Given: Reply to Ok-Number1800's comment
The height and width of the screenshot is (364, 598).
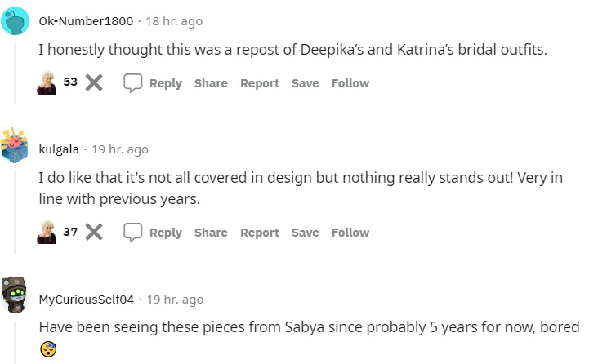Looking at the screenshot, I should point(165,83).
